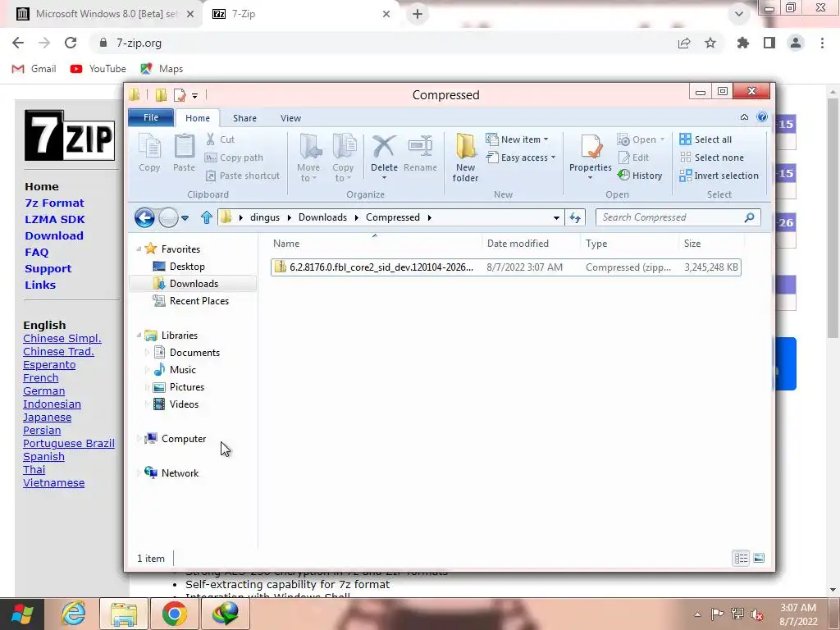
Task: Reload the 7-zip.org page
Action: [x=71, y=43]
